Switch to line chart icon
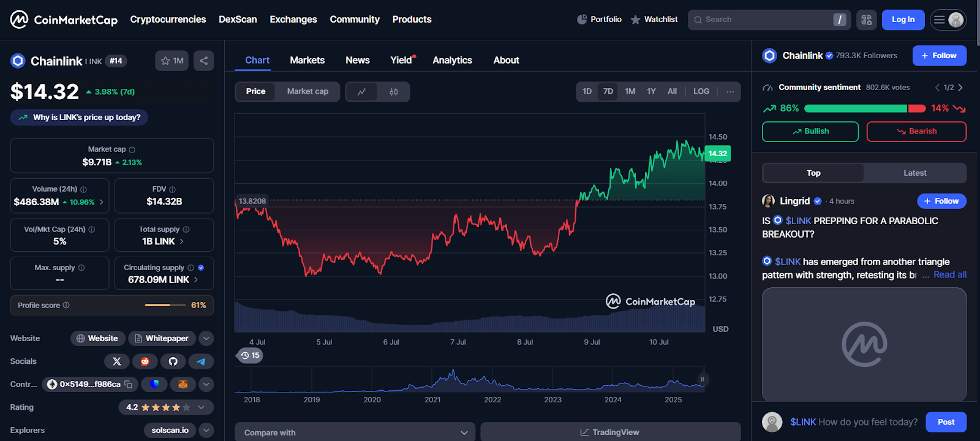The image size is (980, 441). click(x=362, y=92)
